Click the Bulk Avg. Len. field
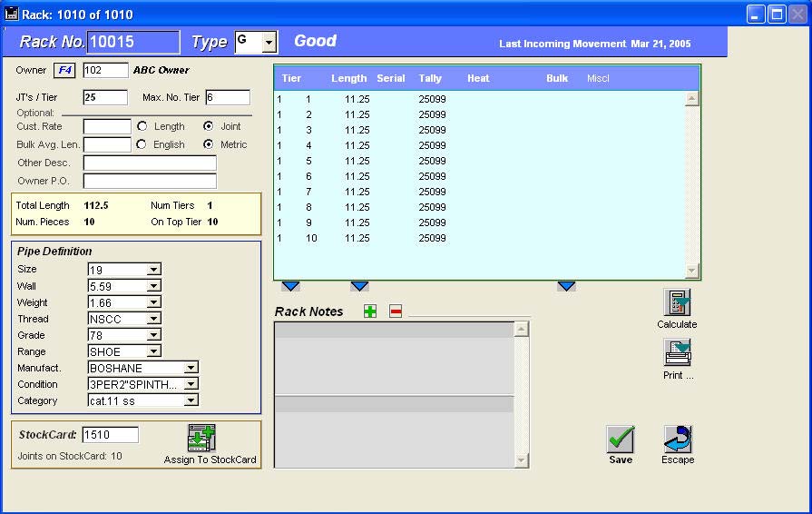The width and height of the screenshot is (812, 514). coord(107,144)
